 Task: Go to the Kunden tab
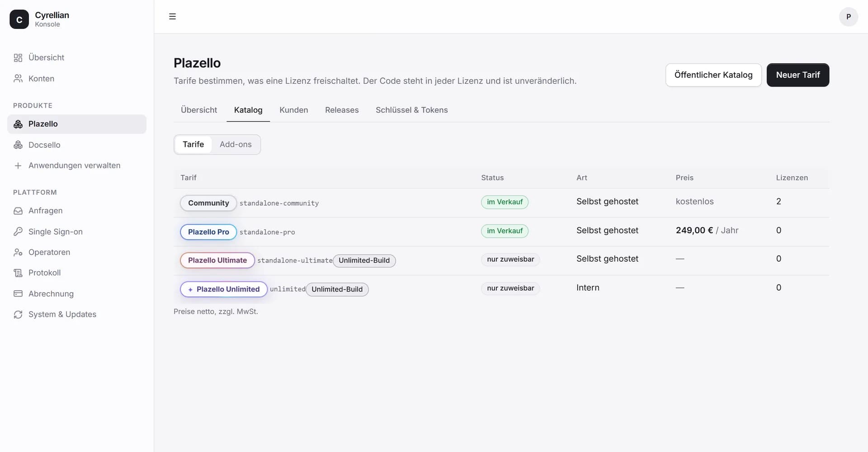click(294, 110)
